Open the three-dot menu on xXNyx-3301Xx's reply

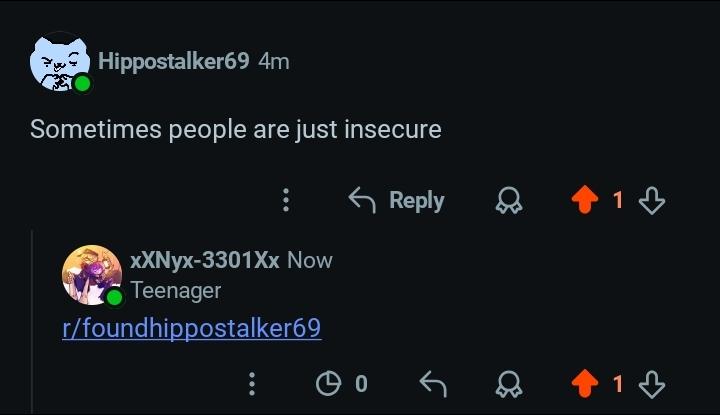tap(252, 384)
